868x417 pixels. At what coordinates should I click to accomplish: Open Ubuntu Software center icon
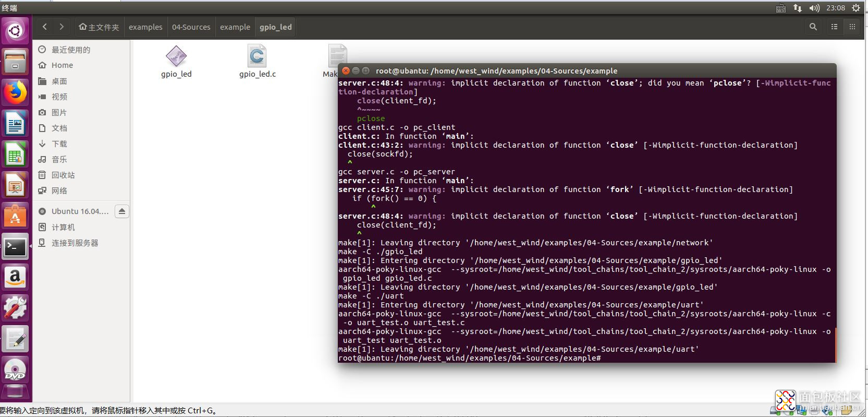click(x=15, y=217)
